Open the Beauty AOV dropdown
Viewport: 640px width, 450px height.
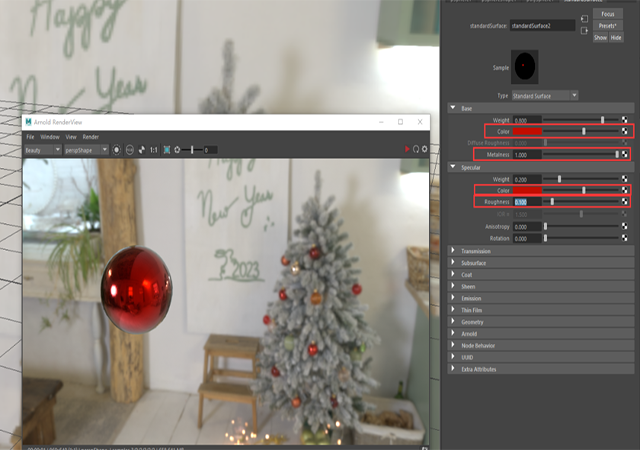pos(42,150)
